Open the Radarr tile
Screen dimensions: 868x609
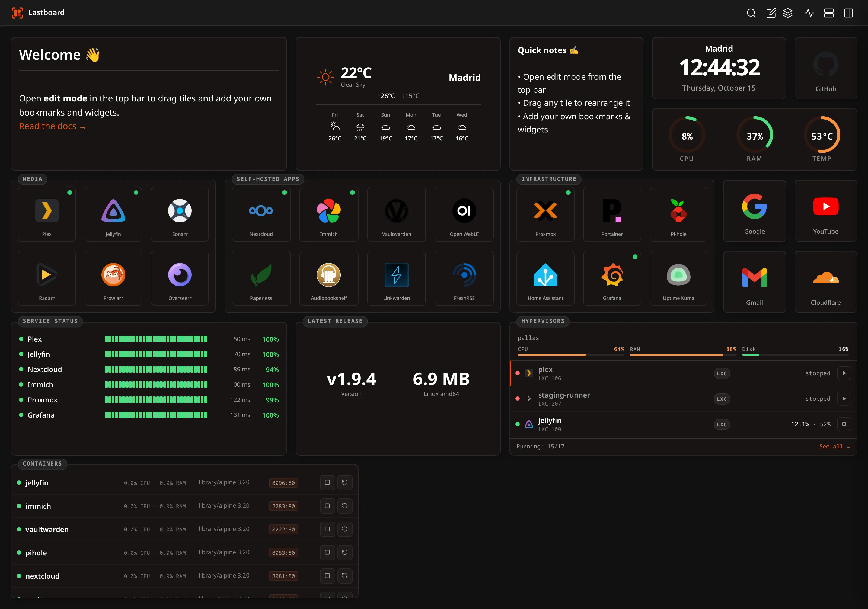click(x=47, y=278)
